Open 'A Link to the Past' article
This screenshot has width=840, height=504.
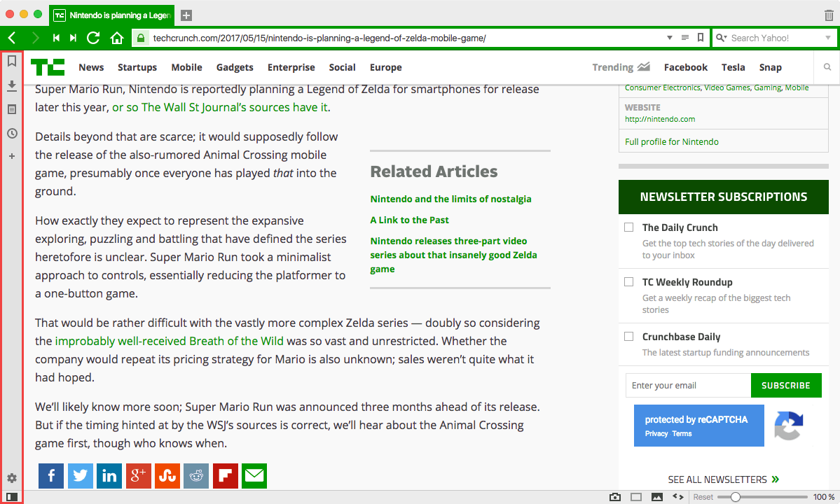click(x=409, y=220)
